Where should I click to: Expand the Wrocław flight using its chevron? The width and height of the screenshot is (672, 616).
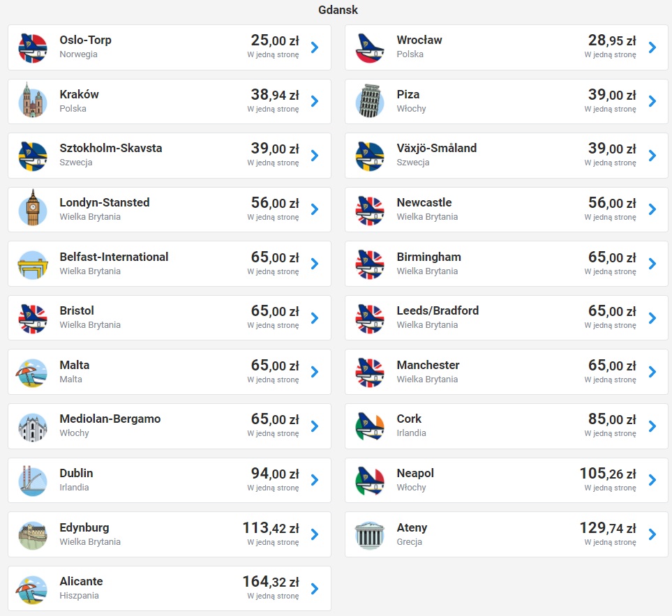[652, 47]
